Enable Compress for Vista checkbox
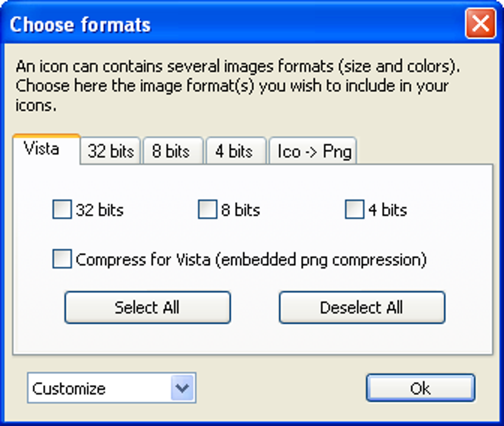Viewport: 504px width, 426px height. point(62,259)
